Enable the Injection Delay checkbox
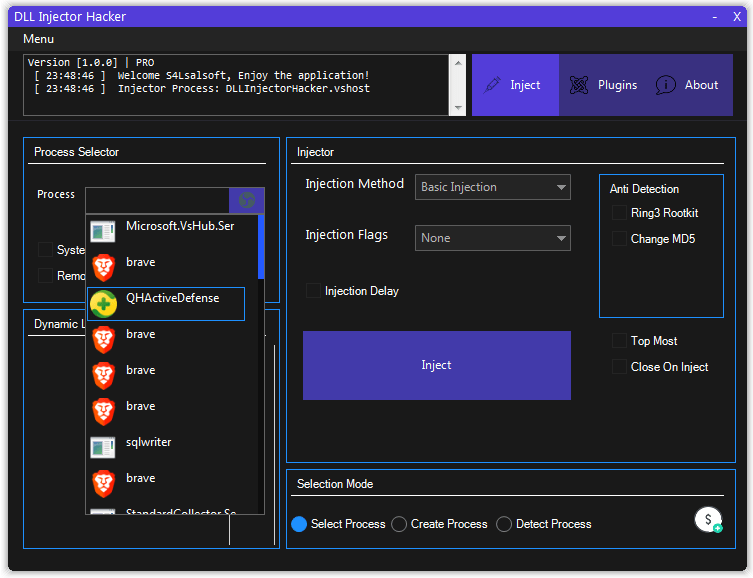Image resolution: width=753 pixels, height=578 pixels. point(313,291)
